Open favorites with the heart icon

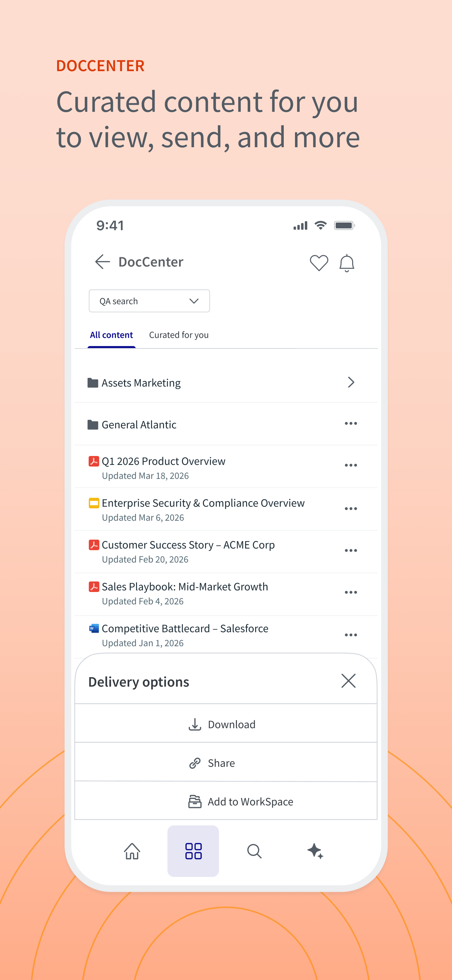tap(319, 263)
